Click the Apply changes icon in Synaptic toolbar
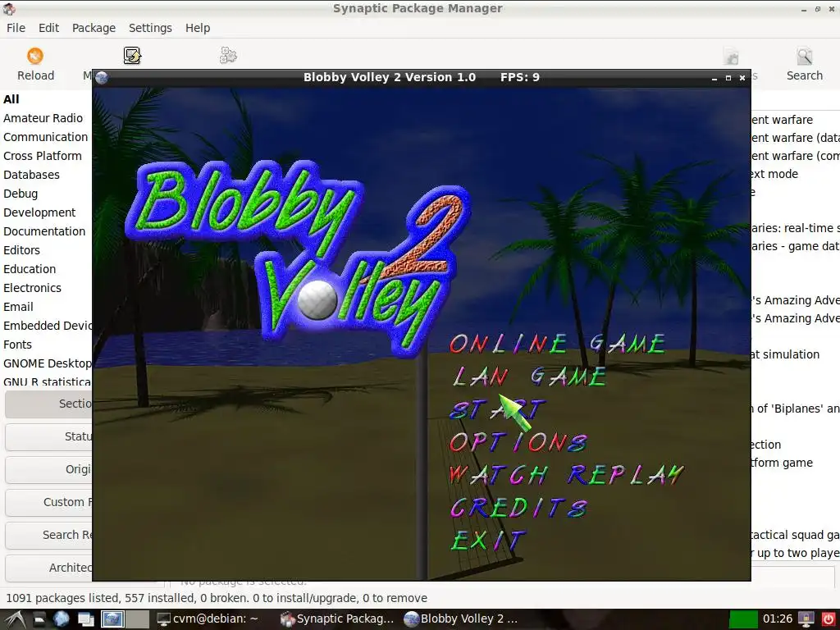 pyautogui.click(x=228, y=55)
